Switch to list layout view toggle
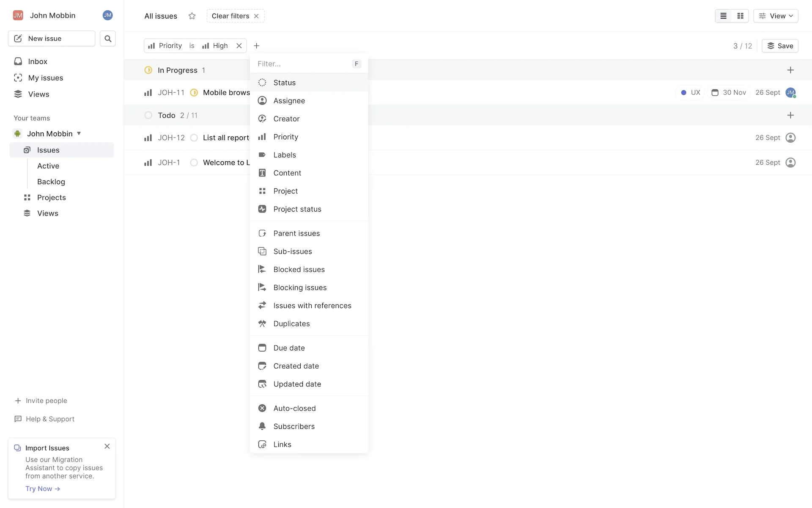The image size is (812, 508). (x=724, y=16)
